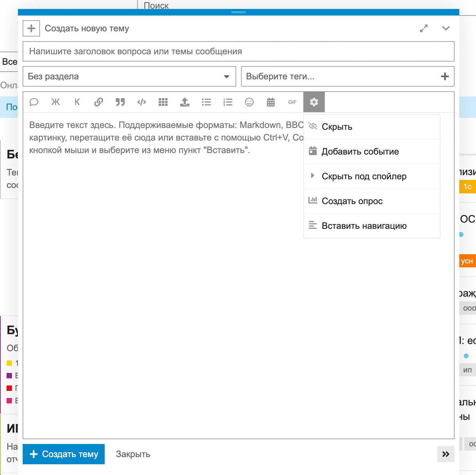
Task: Click the yellow legend square
Action: coord(9,363)
